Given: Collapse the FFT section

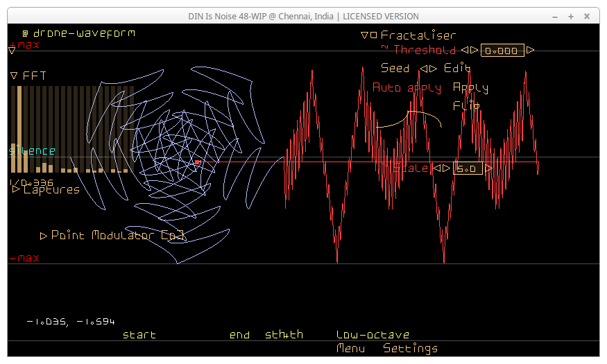Looking at the screenshot, I should 14,76.
